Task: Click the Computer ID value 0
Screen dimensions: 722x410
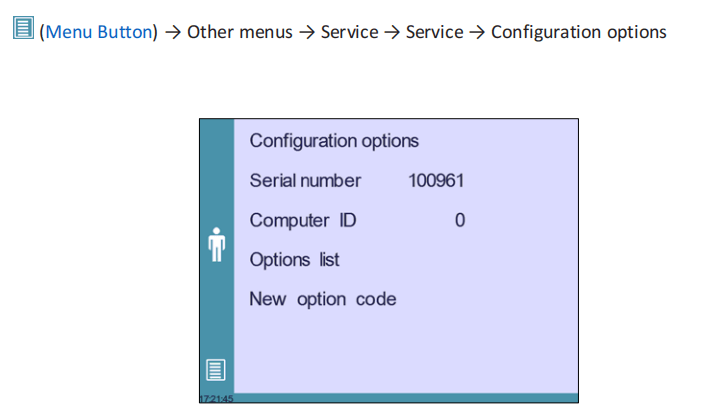Action: pyautogui.click(x=460, y=220)
